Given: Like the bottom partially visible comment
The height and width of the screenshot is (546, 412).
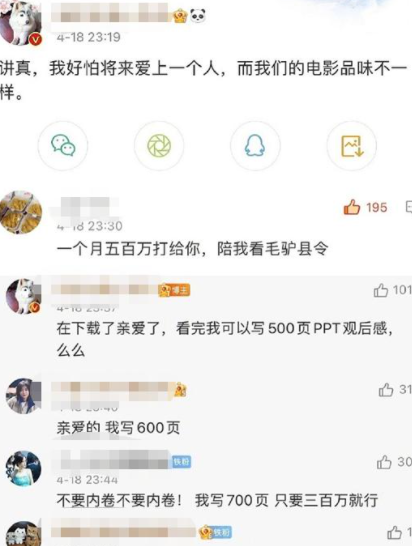Looking at the screenshot, I should [x=395, y=533].
